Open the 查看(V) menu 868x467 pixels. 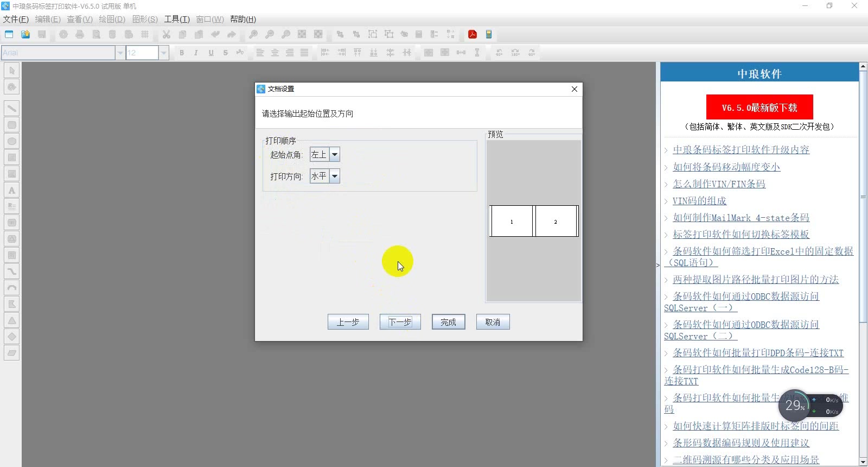pyautogui.click(x=80, y=19)
